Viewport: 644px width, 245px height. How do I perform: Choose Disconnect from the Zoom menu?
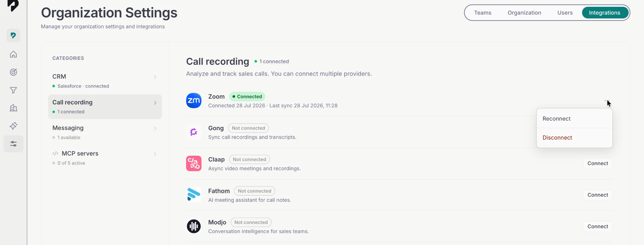pyautogui.click(x=574, y=138)
